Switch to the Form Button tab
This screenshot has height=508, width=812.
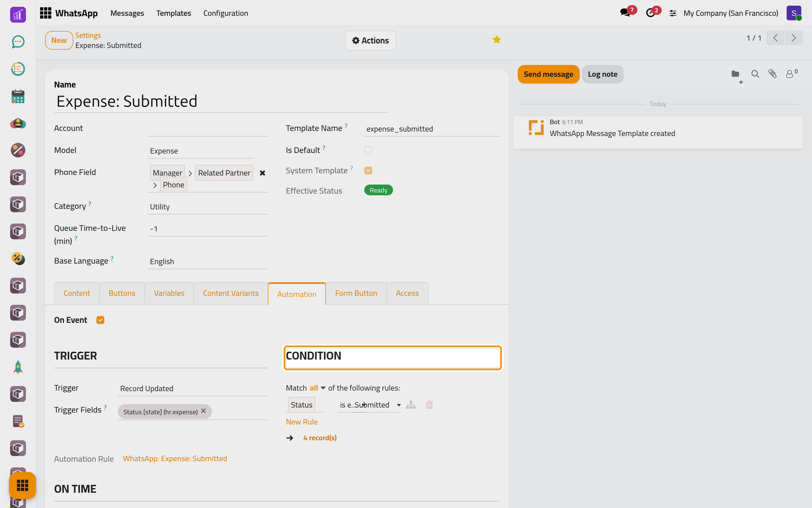(356, 293)
